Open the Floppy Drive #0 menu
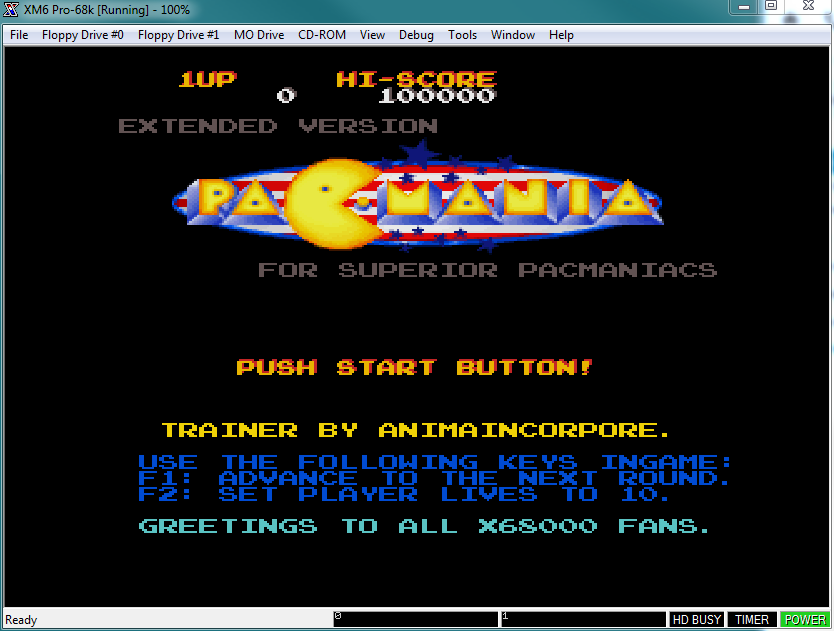The image size is (834, 631). [82, 35]
